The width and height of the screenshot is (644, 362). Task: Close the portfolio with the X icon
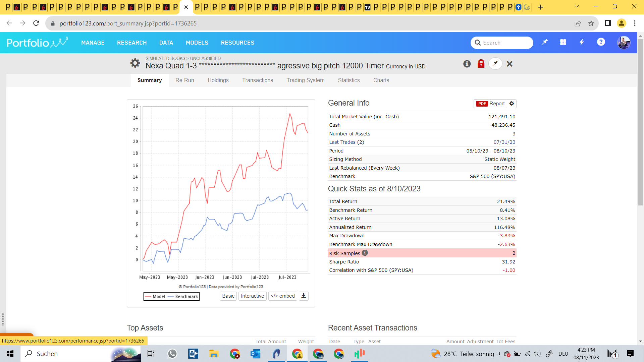pyautogui.click(x=509, y=64)
